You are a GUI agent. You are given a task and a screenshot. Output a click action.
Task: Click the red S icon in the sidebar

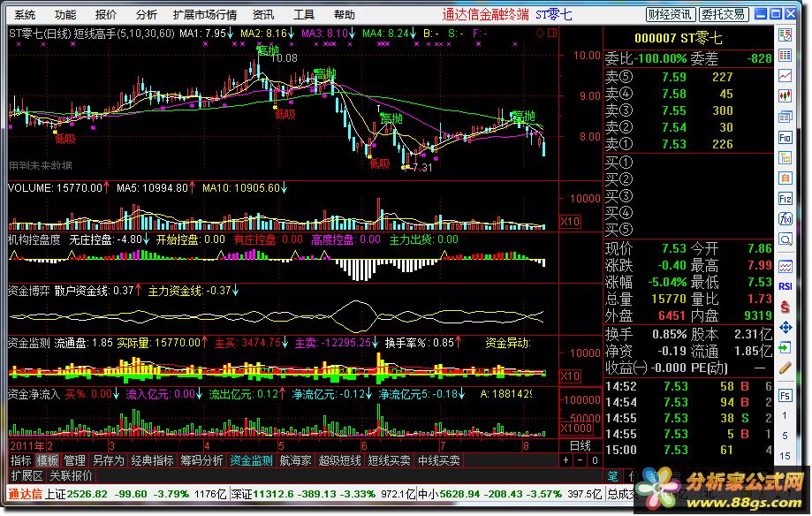point(785,307)
